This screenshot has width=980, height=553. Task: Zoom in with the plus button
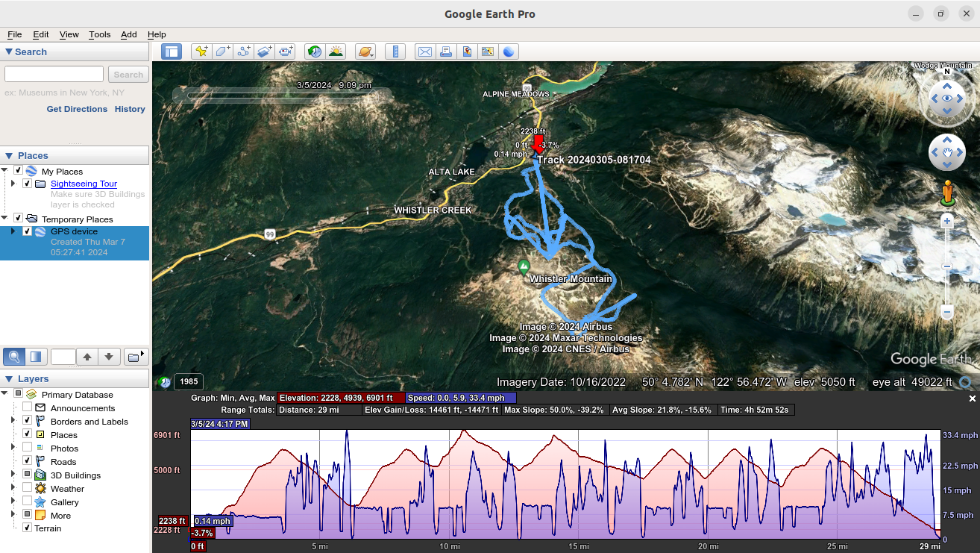947,221
